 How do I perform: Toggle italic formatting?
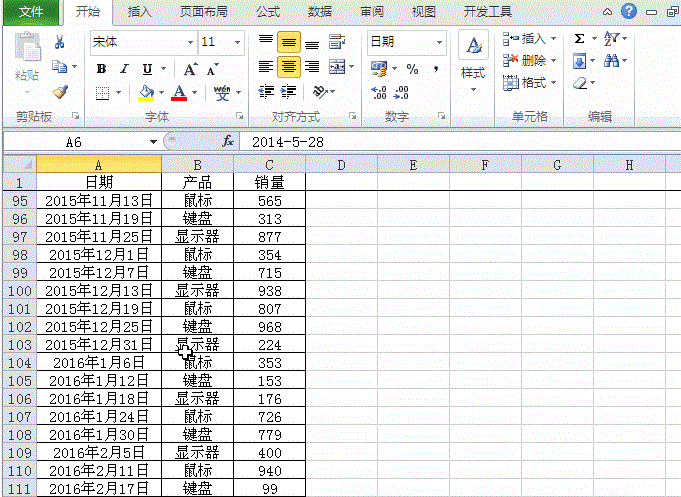[124, 69]
